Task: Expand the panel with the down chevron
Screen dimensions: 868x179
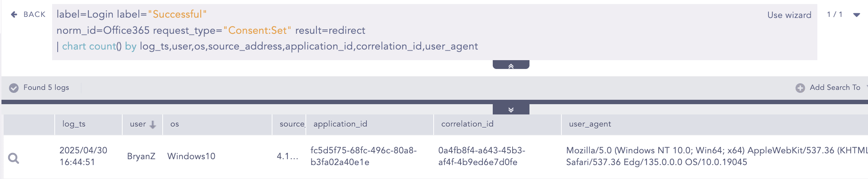Action: [x=511, y=110]
